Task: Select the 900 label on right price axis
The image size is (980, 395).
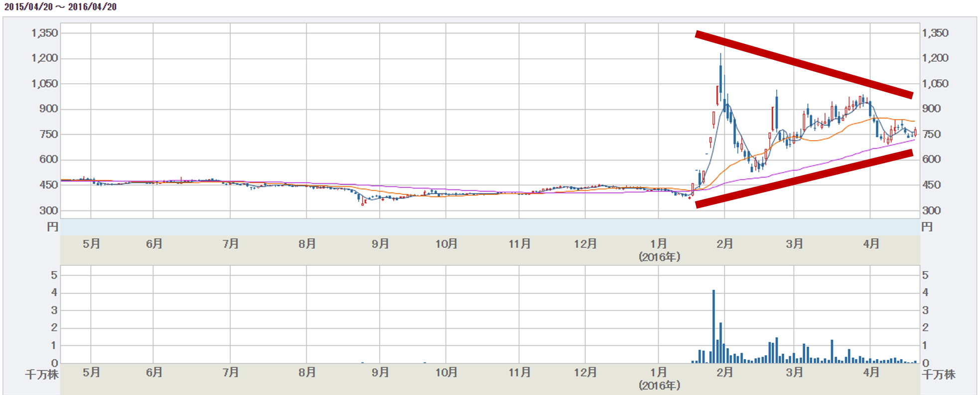Action: (x=931, y=109)
